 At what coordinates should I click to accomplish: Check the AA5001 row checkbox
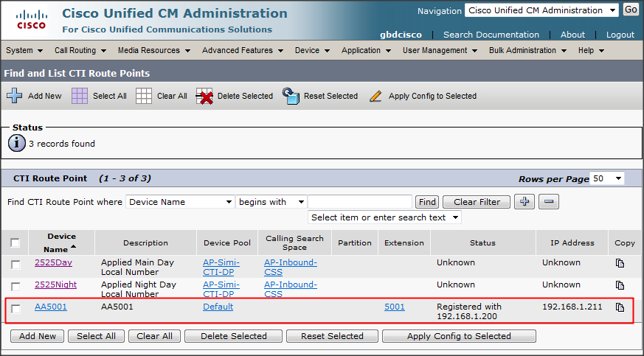coord(15,309)
